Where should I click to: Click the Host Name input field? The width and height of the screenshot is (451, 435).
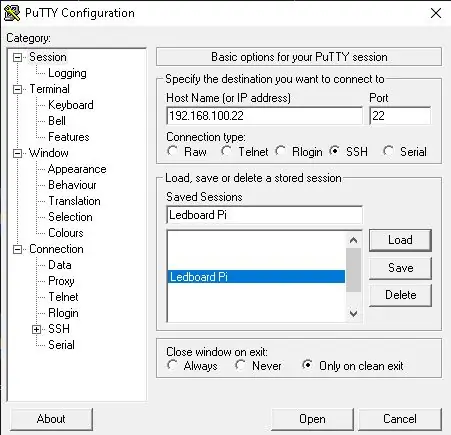coord(264,116)
